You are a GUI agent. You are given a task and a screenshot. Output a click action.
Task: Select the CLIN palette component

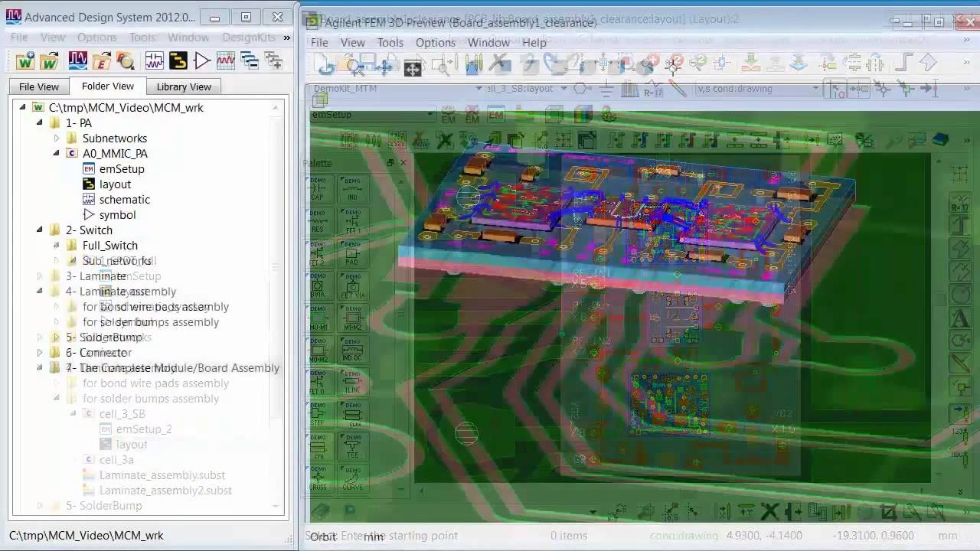tap(352, 416)
